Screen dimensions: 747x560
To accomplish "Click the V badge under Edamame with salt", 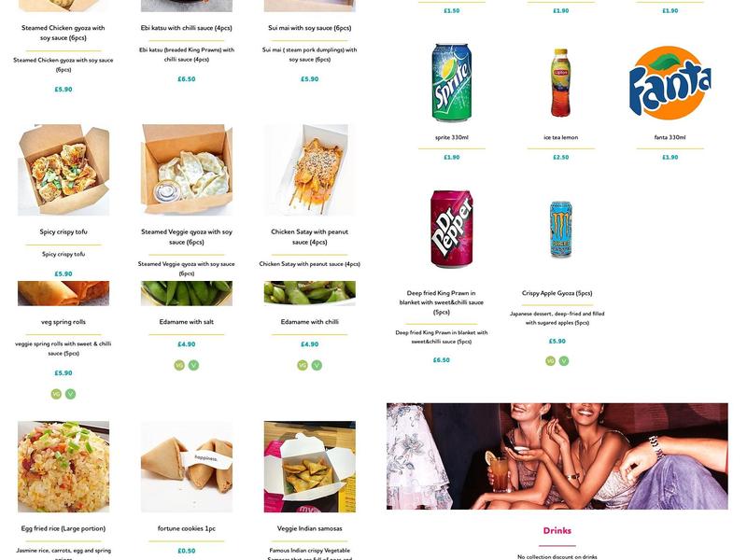I will pyautogui.click(x=193, y=365).
